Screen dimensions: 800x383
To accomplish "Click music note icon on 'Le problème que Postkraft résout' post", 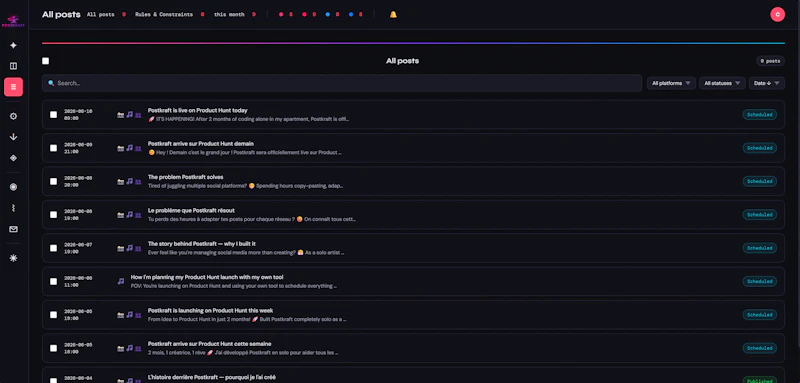I will 130,214.
